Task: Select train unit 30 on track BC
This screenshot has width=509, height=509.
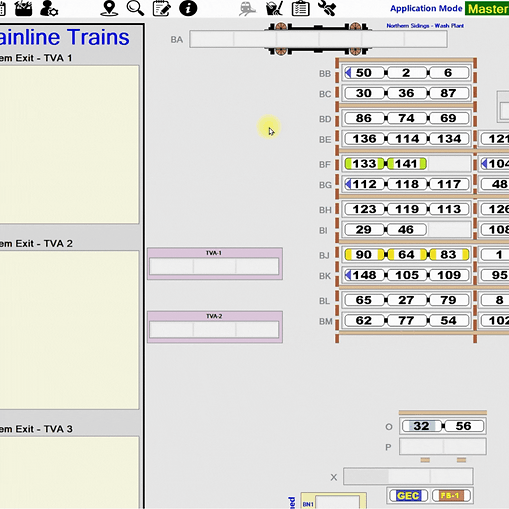Action: (x=364, y=93)
